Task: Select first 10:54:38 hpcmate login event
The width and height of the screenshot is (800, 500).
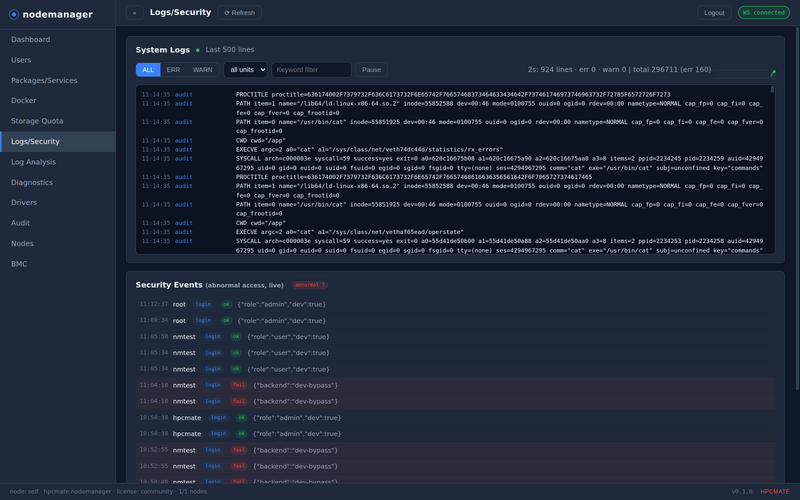Action: click(x=456, y=418)
